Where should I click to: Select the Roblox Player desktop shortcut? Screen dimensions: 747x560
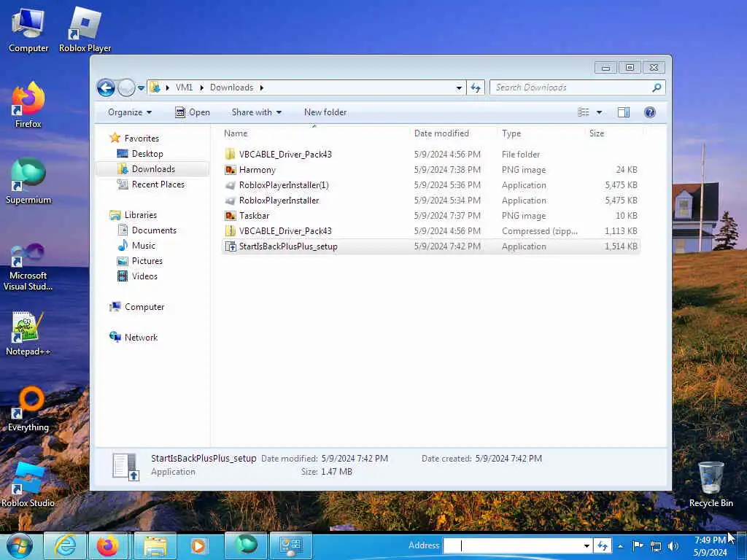(x=85, y=30)
